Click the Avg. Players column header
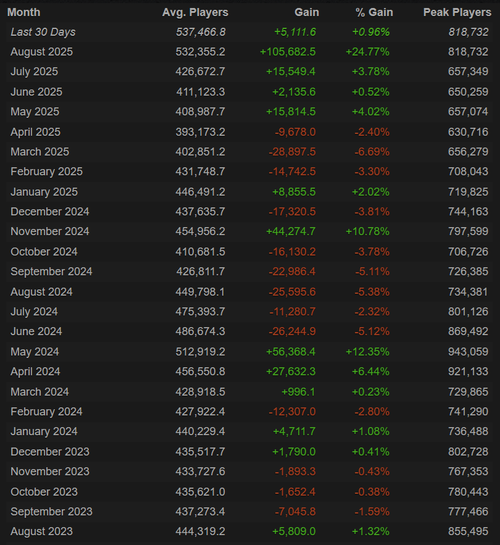Screen dimensions: 500x545 (x=195, y=13)
